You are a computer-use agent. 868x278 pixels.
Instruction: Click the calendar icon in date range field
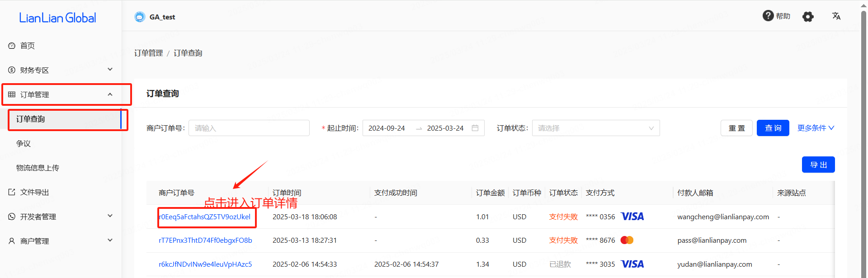pyautogui.click(x=475, y=128)
